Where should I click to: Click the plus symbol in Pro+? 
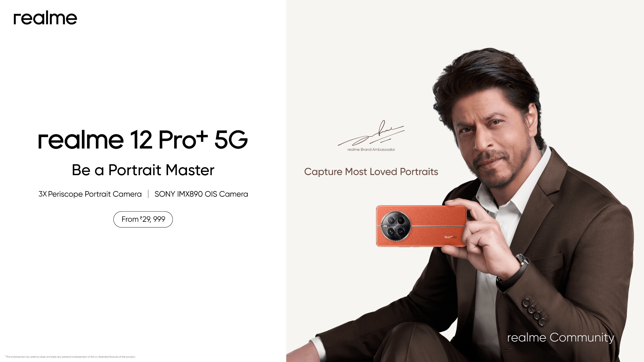[202, 136]
